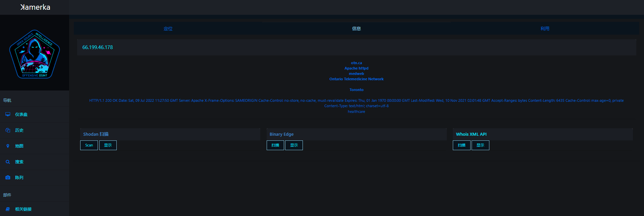The image size is (644, 216).
Task: Click the Toronto city text
Action: [357, 90]
